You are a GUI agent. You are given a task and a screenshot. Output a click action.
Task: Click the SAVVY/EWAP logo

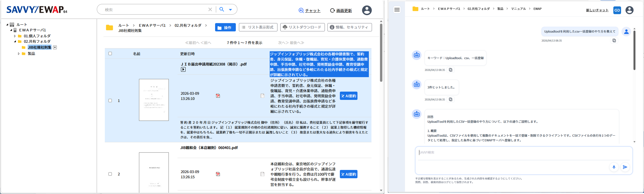pyautogui.click(x=37, y=10)
